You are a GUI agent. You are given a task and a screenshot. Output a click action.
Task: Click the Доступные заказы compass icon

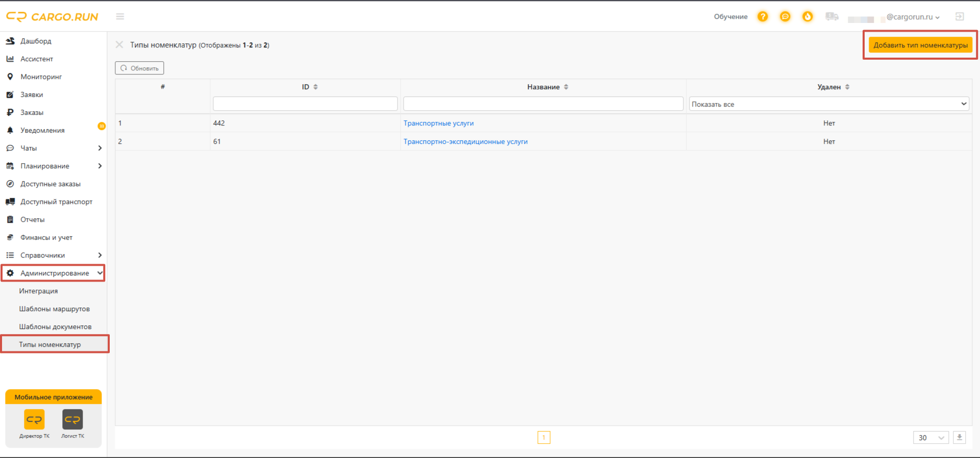(x=10, y=184)
